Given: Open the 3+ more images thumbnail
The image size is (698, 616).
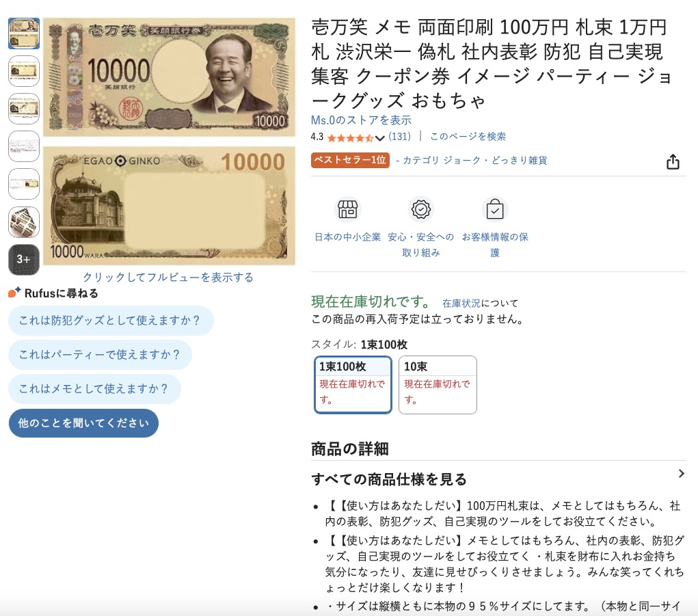Looking at the screenshot, I should [24, 260].
